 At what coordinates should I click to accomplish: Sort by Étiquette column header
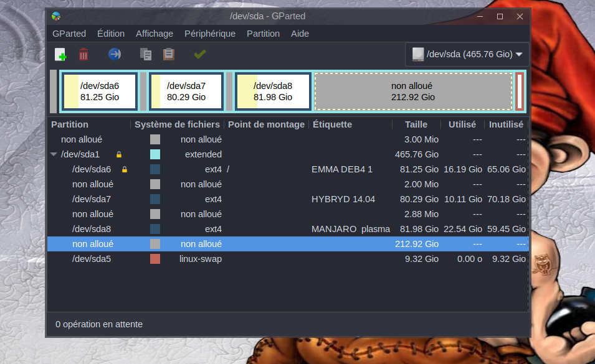pos(351,124)
